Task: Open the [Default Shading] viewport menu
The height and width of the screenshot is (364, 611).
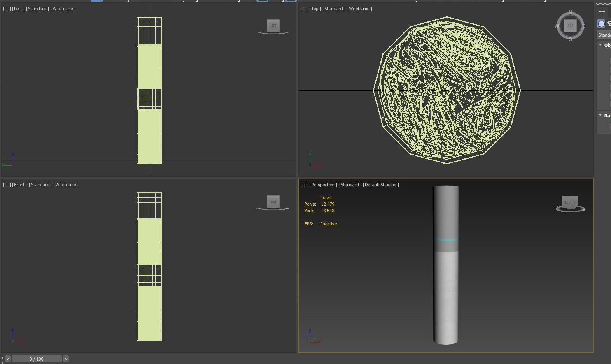Action: coord(381,185)
